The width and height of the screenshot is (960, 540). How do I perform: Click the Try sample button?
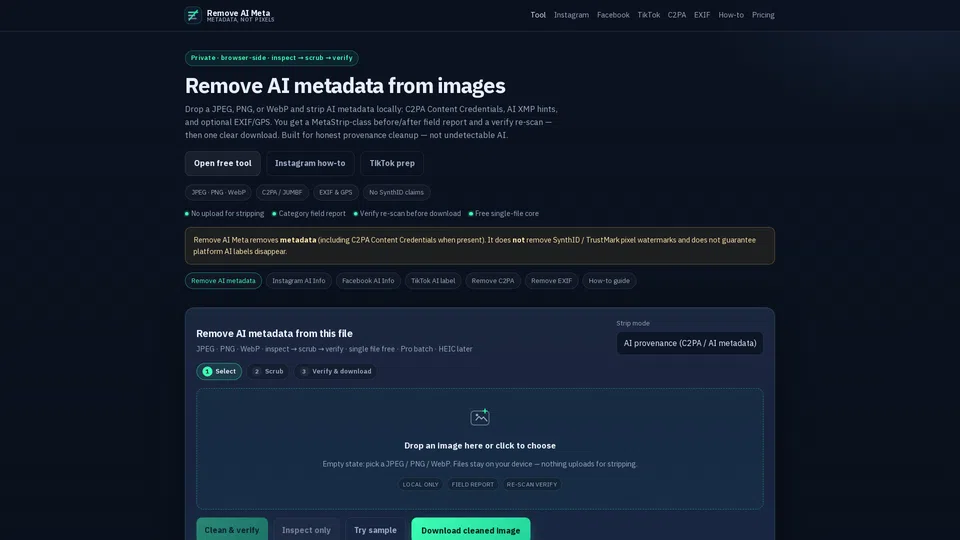(375, 530)
